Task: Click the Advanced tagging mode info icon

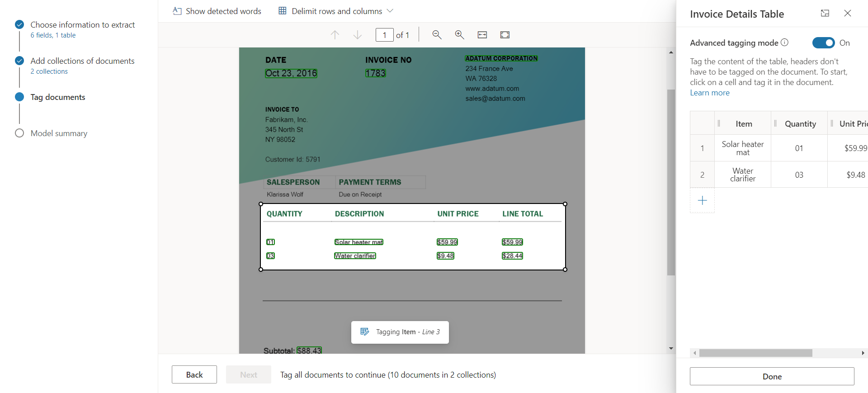Action: [785, 43]
